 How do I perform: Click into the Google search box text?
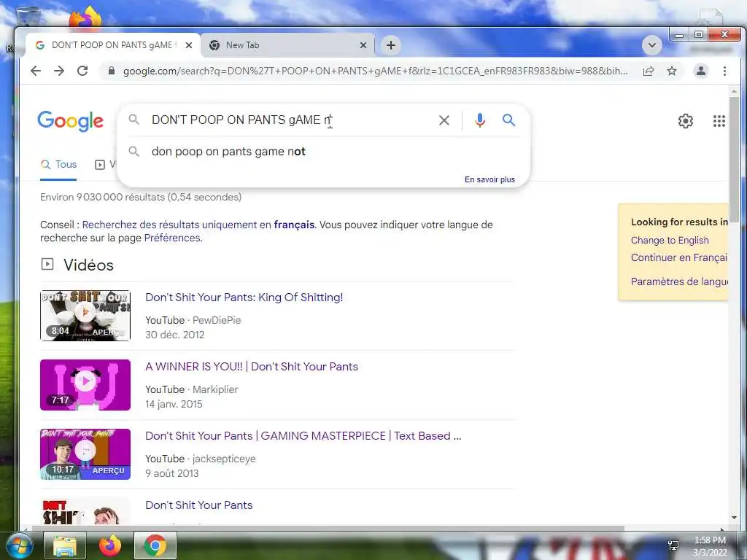coord(242,120)
